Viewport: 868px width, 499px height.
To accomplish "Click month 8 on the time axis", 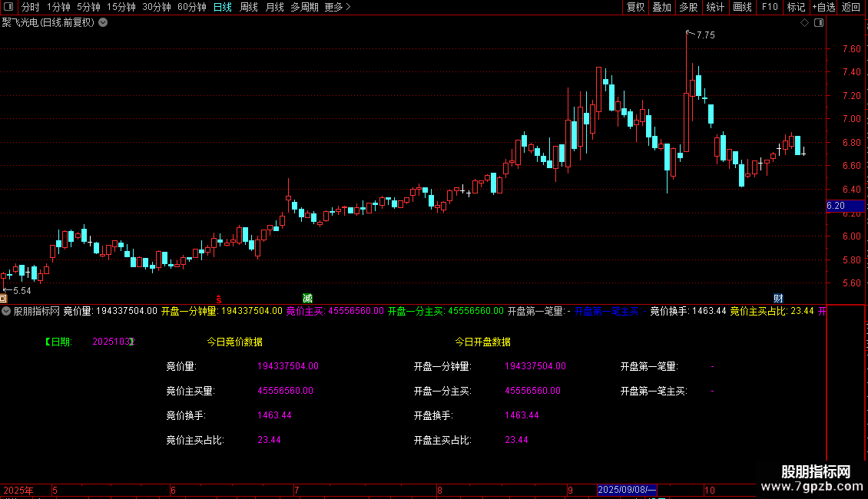I will [x=439, y=490].
